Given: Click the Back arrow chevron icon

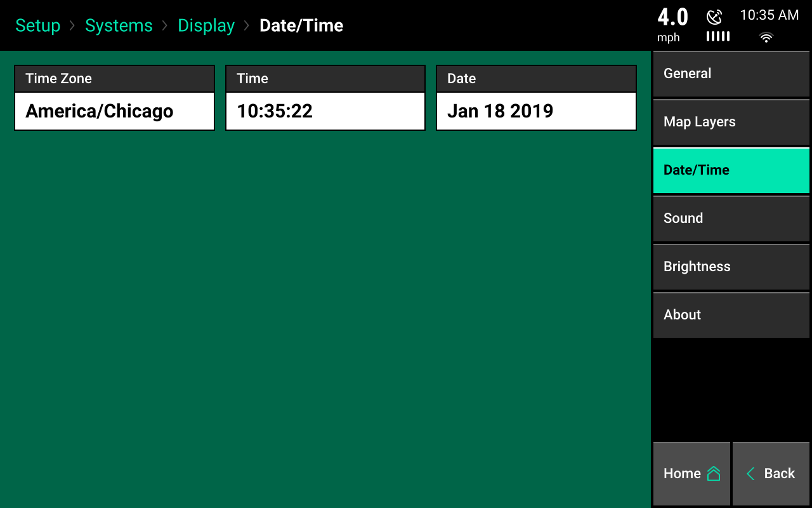Looking at the screenshot, I should (x=750, y=474).
